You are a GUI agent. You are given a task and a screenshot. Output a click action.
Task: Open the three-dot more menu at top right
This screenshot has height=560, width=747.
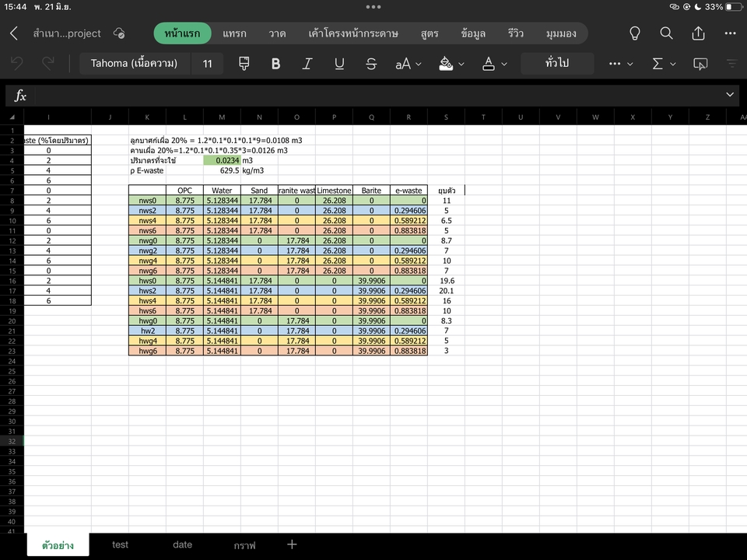pyautogui.click(x=731, y=33)
